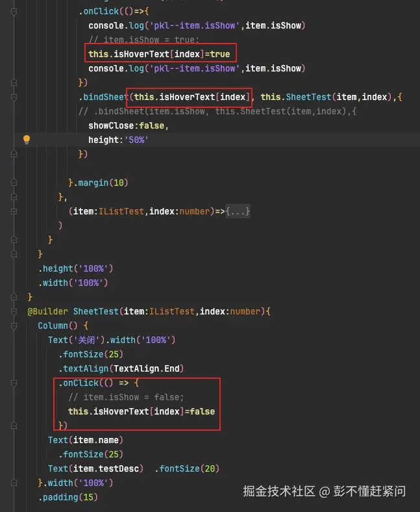Click this.SheetTest(item,index) in bindSheet call
The height and width of the screenshot is (512, 420).
(327, 97)
